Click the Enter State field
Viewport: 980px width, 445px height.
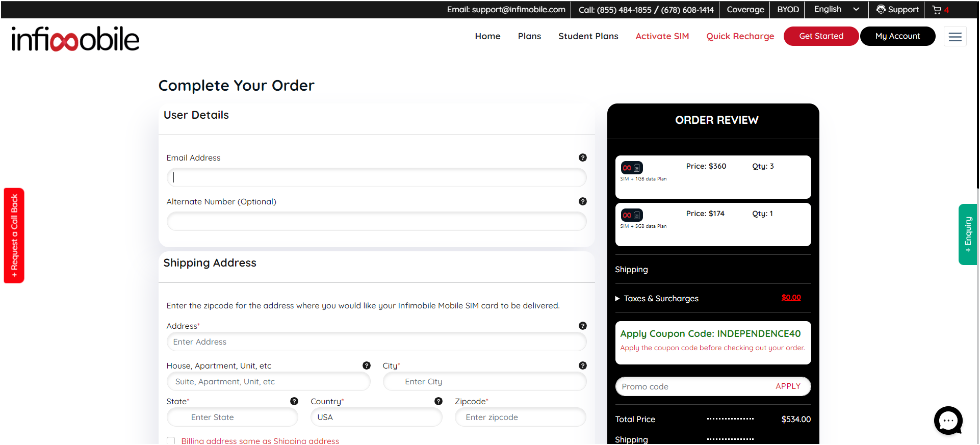[232, 417]
